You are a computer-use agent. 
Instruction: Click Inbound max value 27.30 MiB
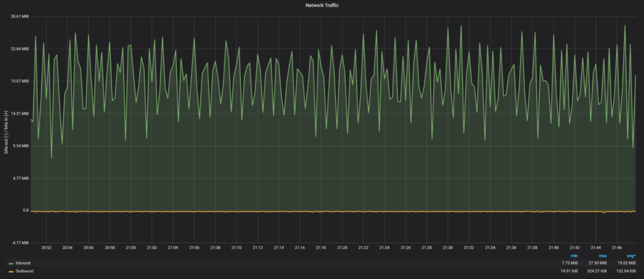597,263
